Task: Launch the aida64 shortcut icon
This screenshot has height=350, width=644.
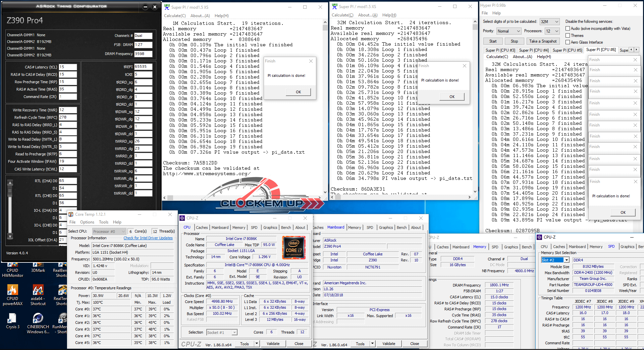Action: [38, 295]
